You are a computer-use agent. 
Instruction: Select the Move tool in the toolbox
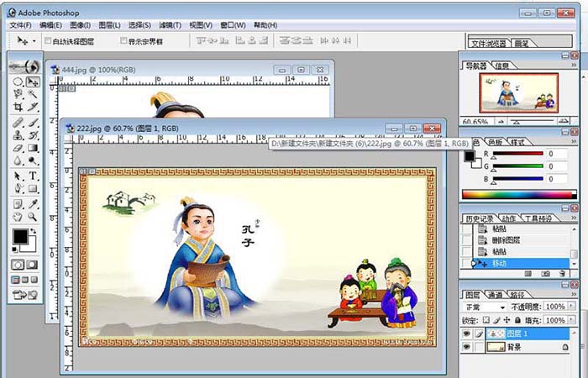[x=33, y=81]
